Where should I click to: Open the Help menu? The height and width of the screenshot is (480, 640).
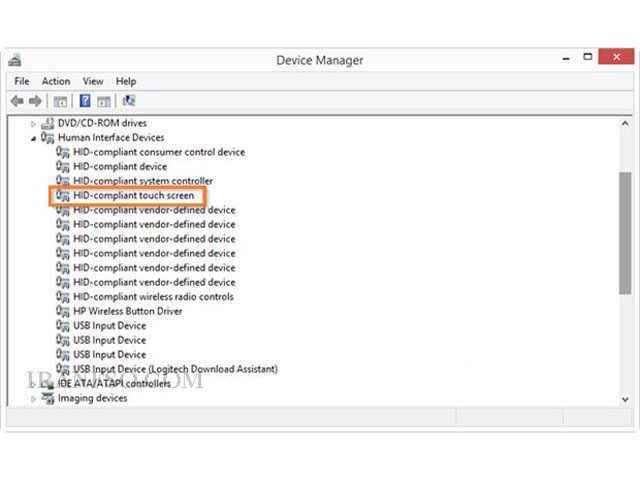pos(126,81)
